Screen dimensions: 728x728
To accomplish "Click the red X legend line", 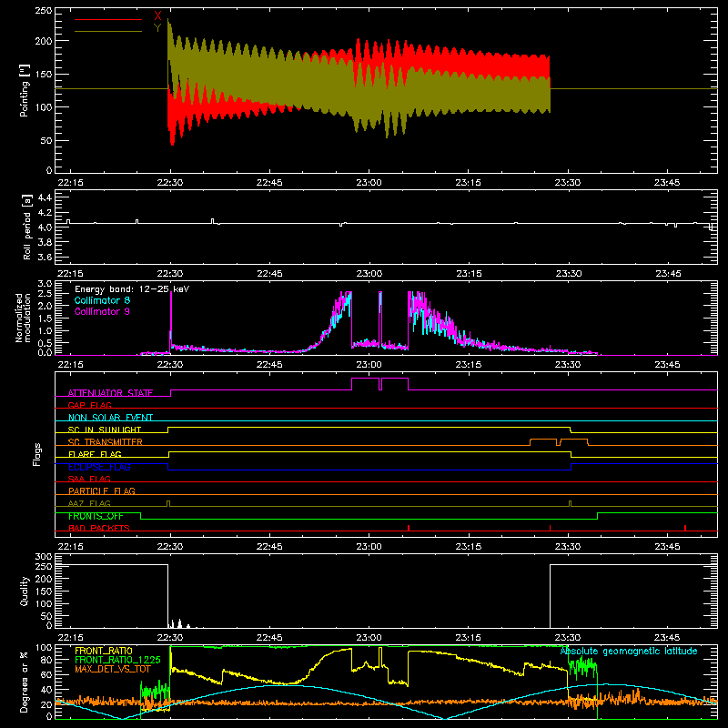I will [108, 19].
